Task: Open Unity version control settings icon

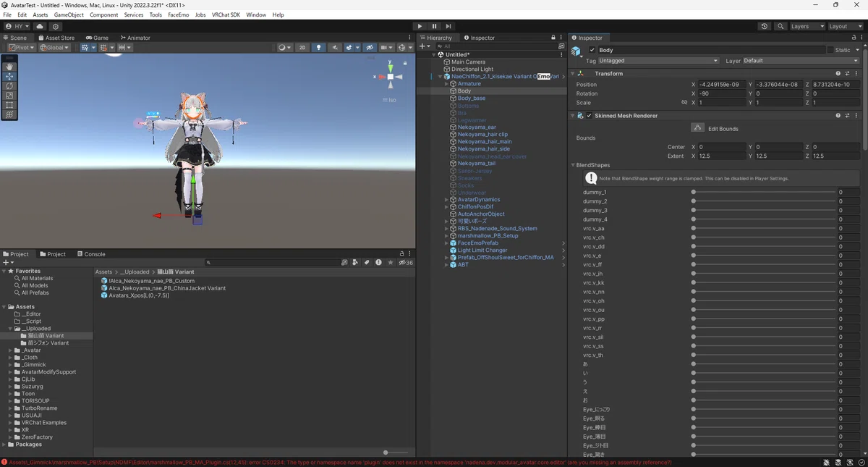Action: coord(56,26)
